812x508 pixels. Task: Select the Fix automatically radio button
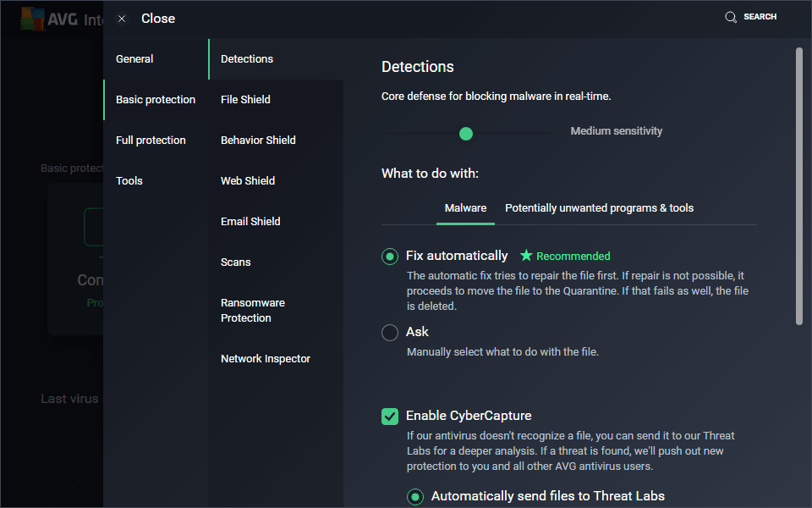pyautogui.click(x=390, y=257)
